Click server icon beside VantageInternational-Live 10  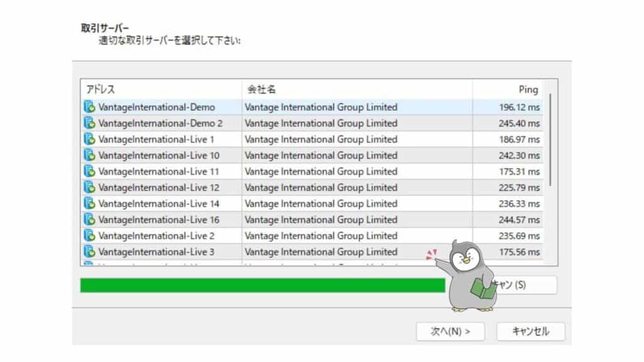pos(89,155)
